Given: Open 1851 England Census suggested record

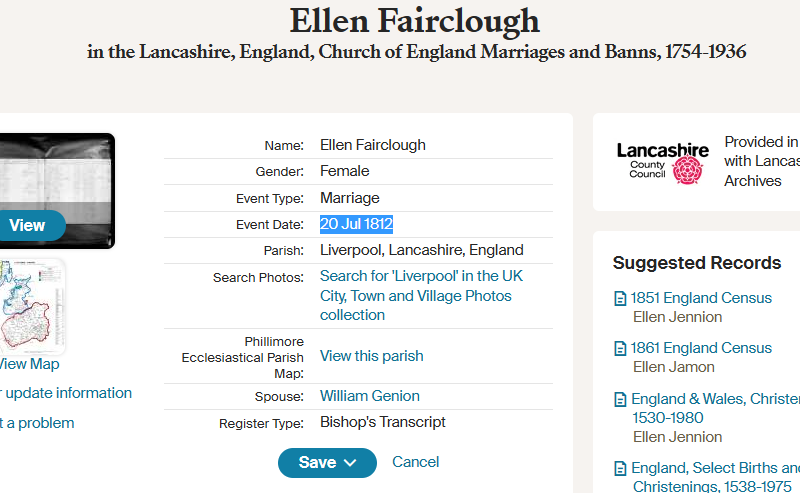Looking at the screenshot, I should (x=701, y=298).
